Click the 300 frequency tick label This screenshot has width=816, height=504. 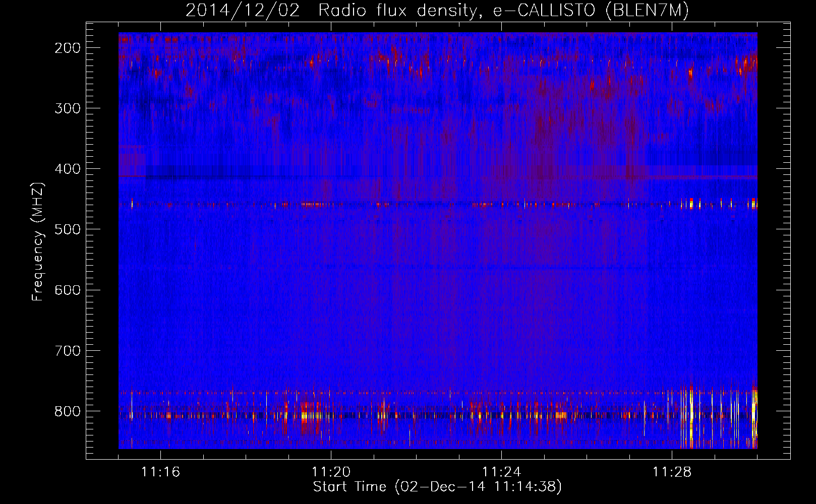(67, 108)
